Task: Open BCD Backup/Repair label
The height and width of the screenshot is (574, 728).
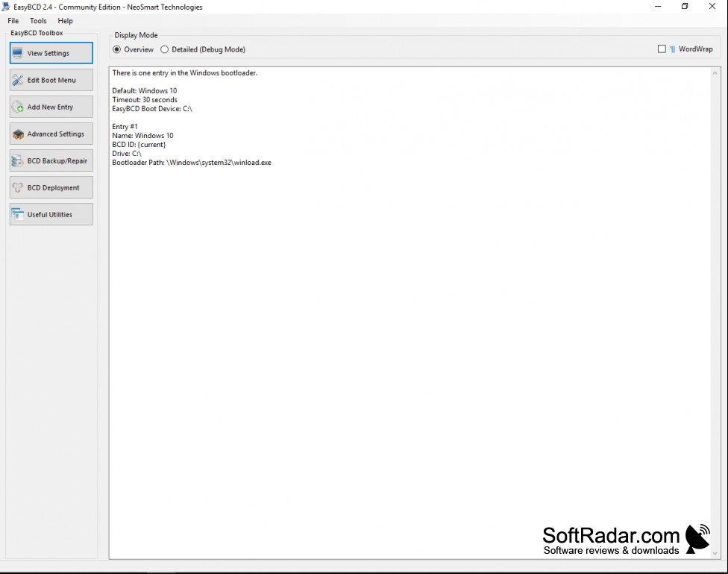Action: coord(57,160)
